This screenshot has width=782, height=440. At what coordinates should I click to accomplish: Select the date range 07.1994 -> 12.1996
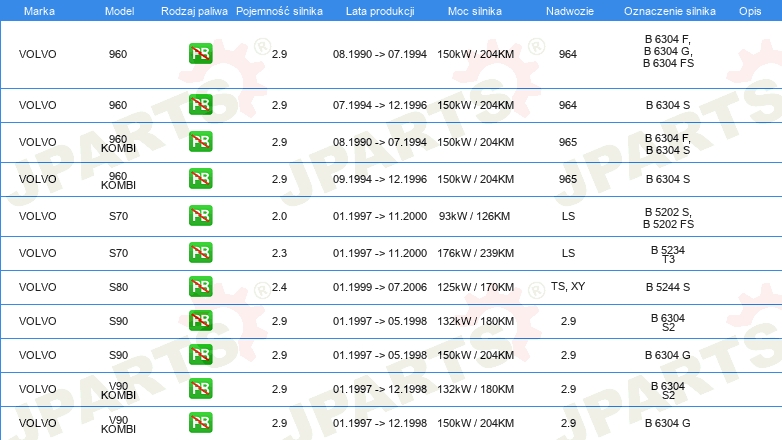click(x=380, y=105)
